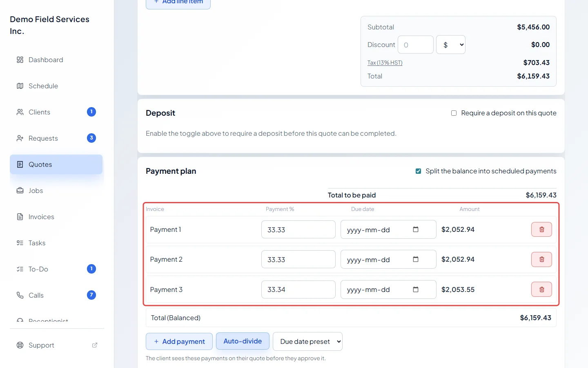The image size is (588, 368).
Task: Navigate to Requests
Action: coord(56,138)
